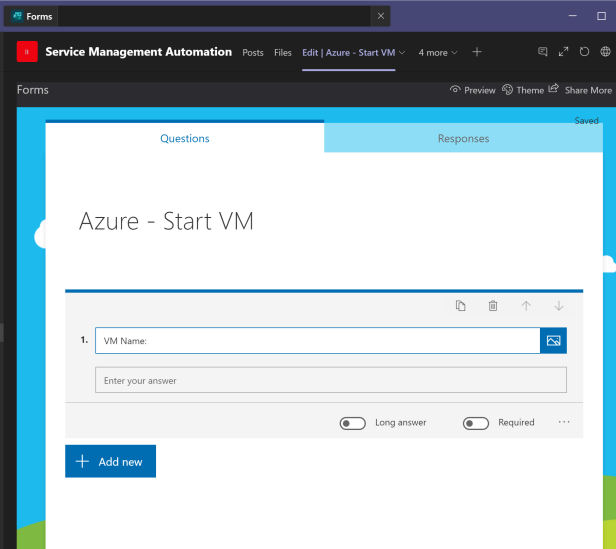The image size is (616, 549).
Task: Expand the Edit | Azure - Start VM tab chevron
Action: tap(402, 52)
